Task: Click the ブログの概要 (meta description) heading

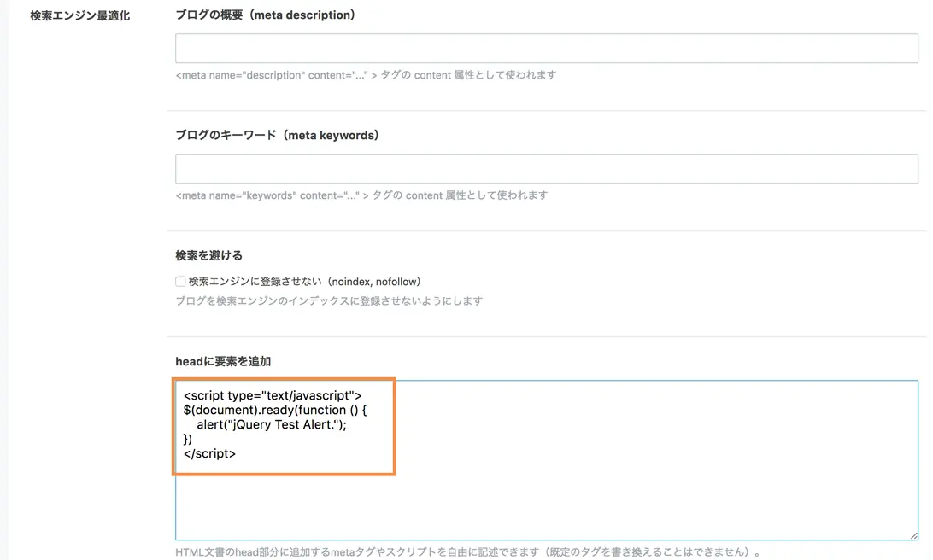Action: pyautogui.click(x=266, y=15)
